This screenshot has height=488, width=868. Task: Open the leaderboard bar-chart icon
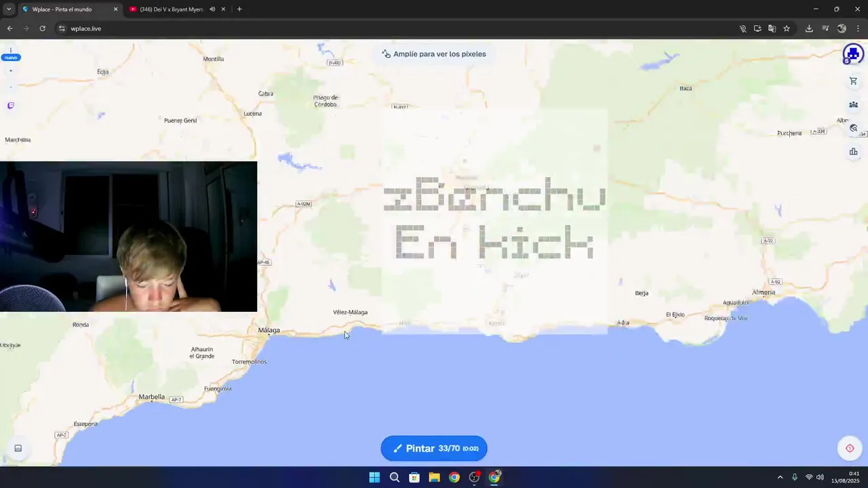(x=853, y=151)
